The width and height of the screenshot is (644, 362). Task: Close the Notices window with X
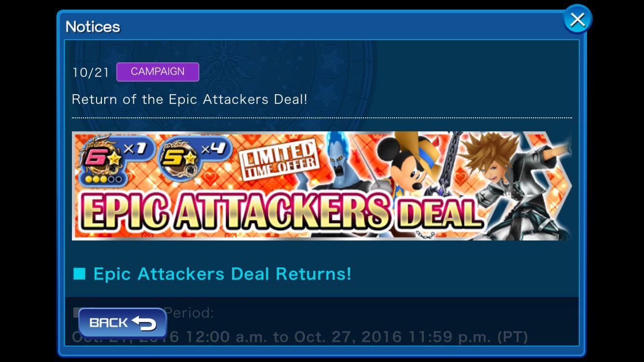point(577,19)
